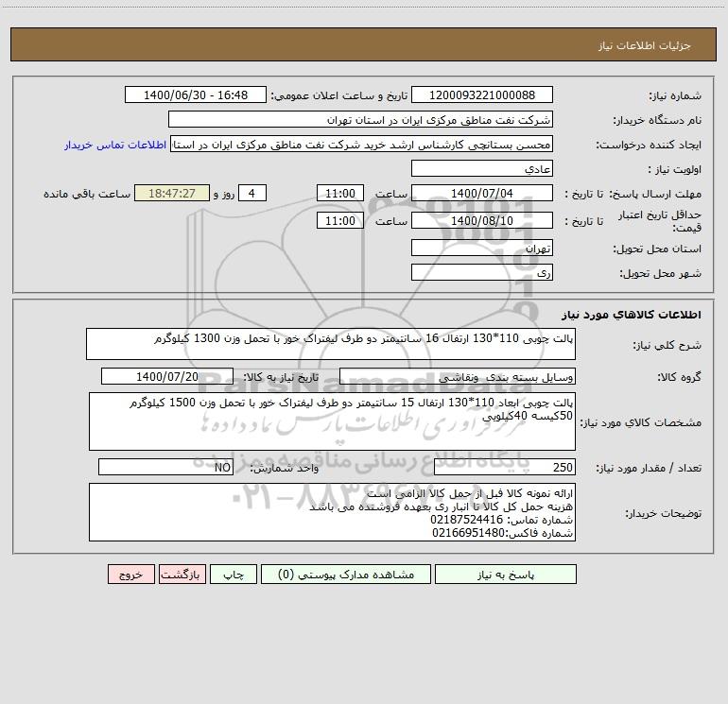The image size is (728, 704).
Task: Click the response deadline time field beside 1400/07/04
Action: (339, 193)
